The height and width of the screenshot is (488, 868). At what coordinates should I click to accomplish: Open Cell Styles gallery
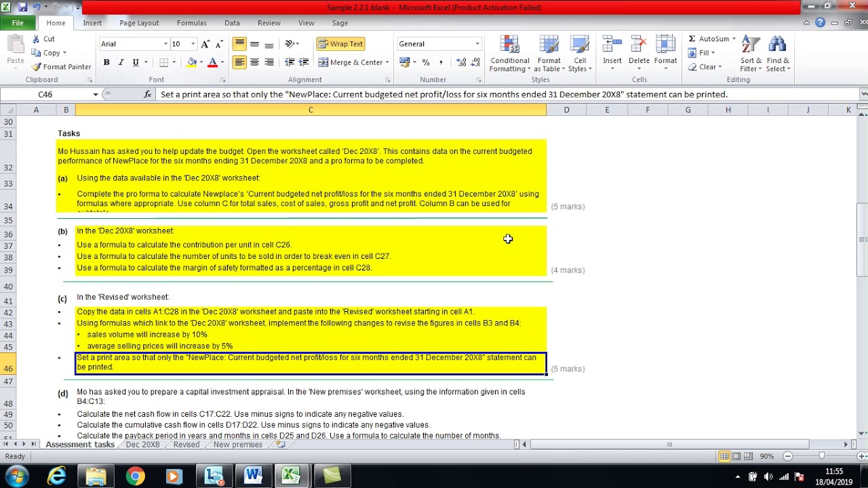pos(580,54)
